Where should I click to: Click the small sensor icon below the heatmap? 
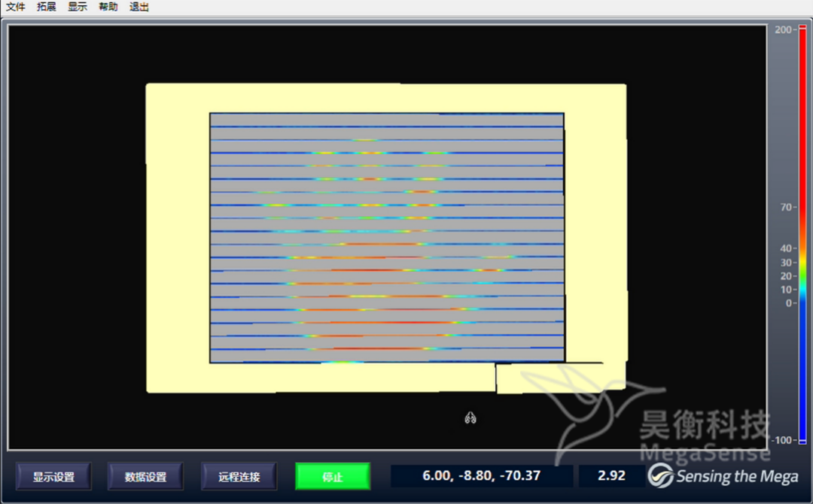click(470, 418)
